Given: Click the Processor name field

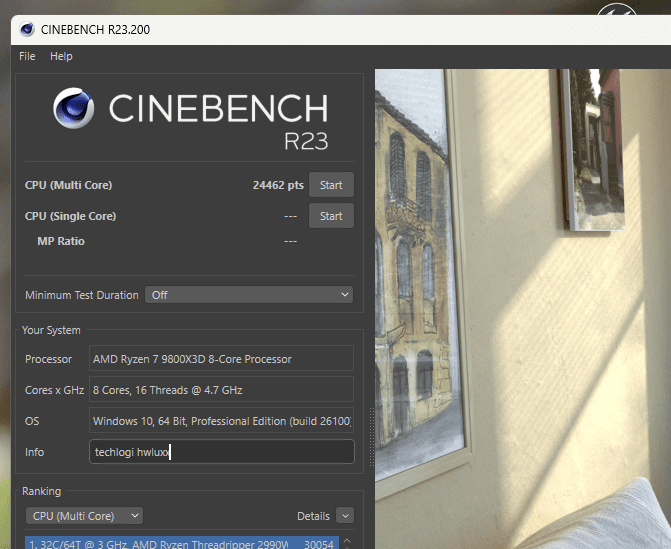Looking at the screenshot, I should click(221, 359).
